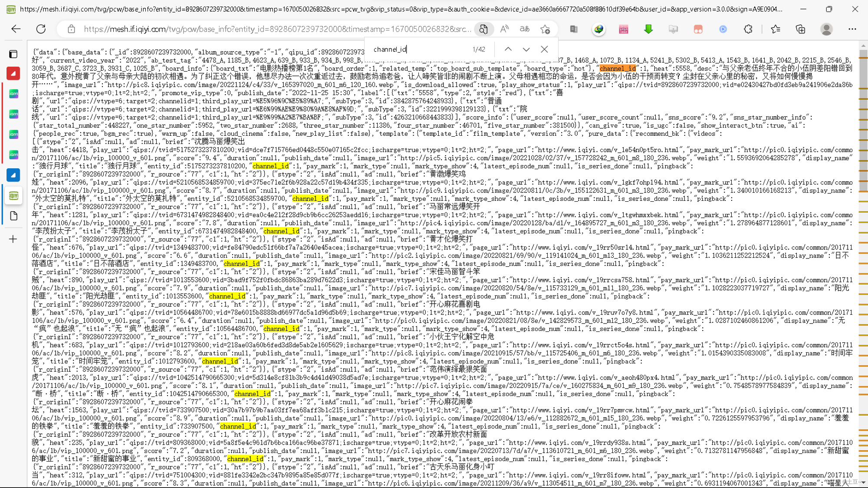This screenshot has width=868, height=488.
Task: Click the blue play button extension icon
Action: (723, 29)
